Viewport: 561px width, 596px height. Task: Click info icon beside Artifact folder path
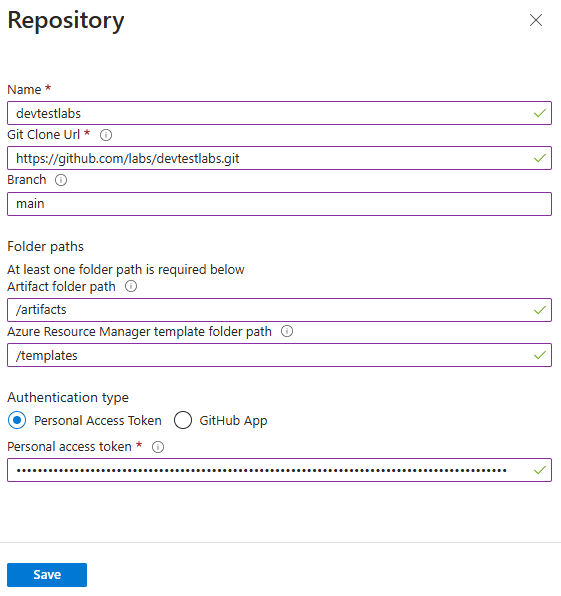coord(131,286)
